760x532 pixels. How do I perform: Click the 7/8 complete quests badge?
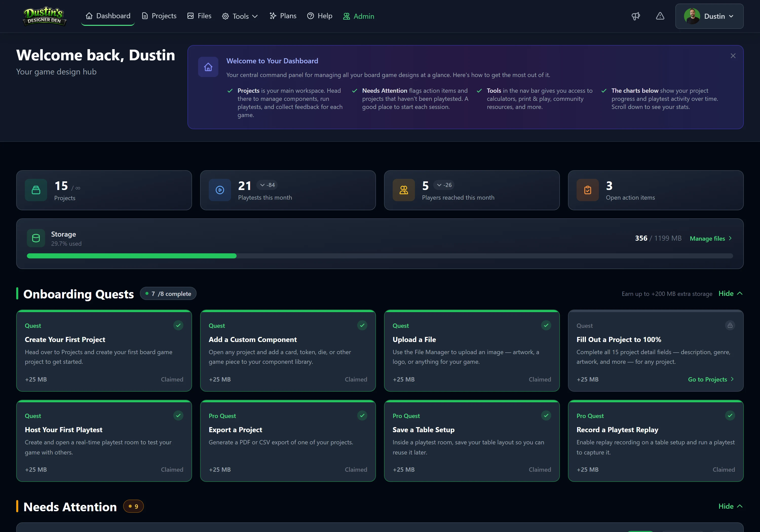(x=168, y=294)
